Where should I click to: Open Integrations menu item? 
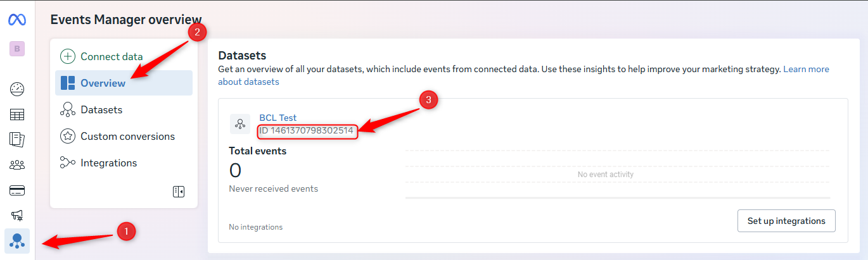(x=108, y=163)
